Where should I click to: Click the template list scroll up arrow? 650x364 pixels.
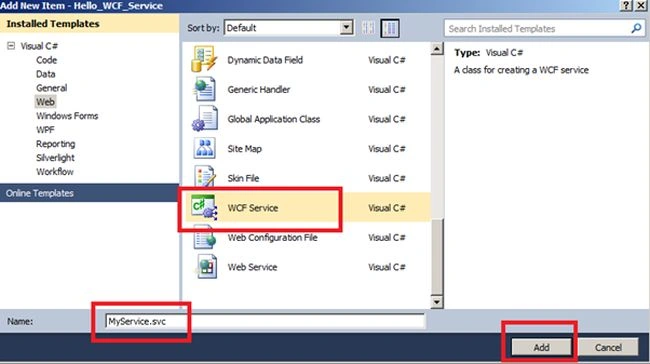pyautogui.click(x=437, y=49)
